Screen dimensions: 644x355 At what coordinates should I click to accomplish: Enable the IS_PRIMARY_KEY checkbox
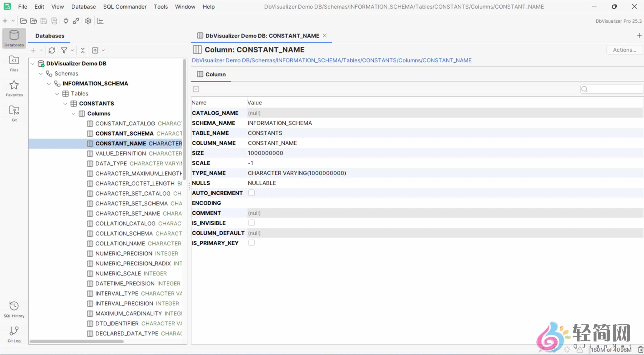coord(252,242)
